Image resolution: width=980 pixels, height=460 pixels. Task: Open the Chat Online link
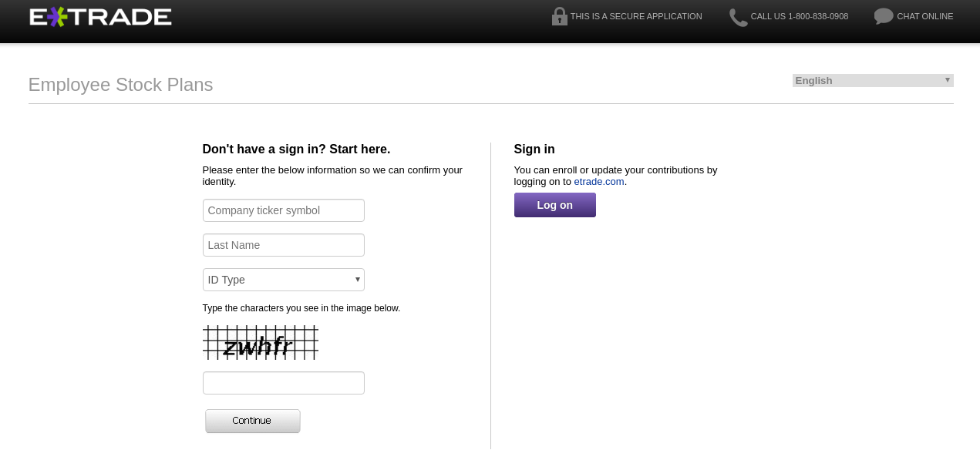[924, 16]
